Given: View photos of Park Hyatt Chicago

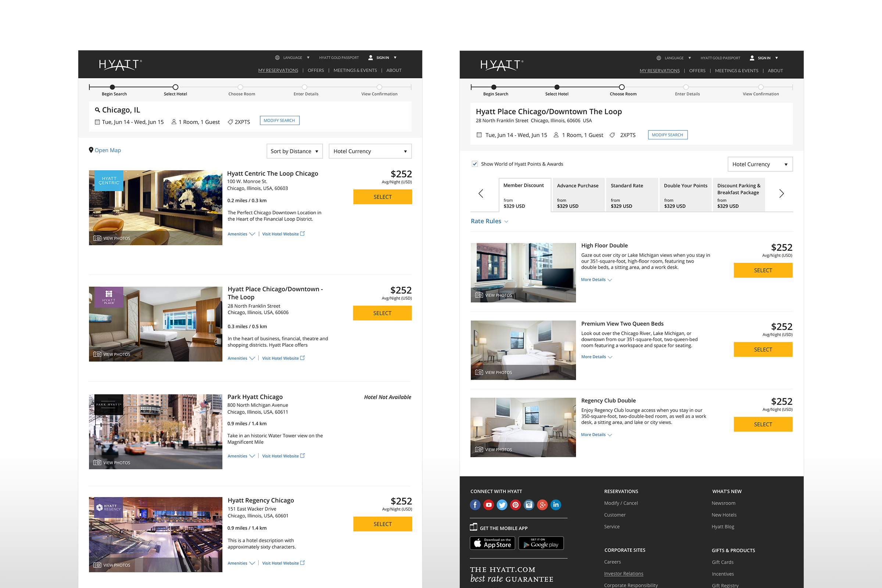Looking at the screenshot, I should click(112, 463).
